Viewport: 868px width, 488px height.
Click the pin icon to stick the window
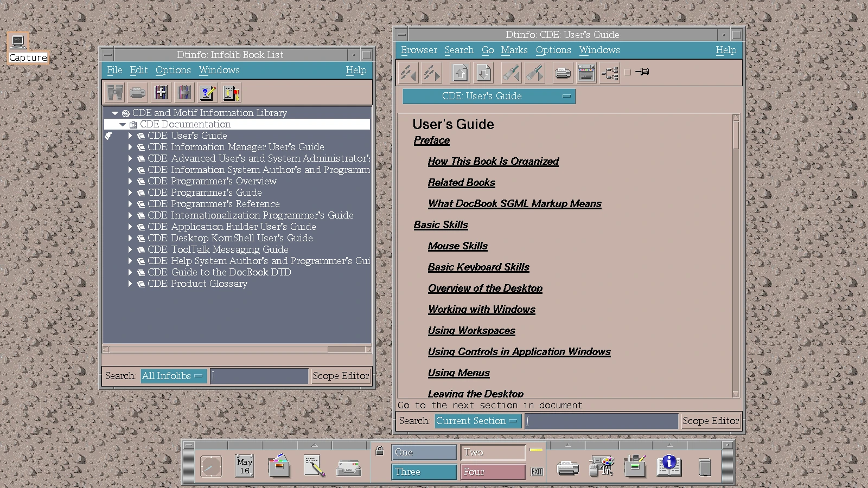642,72
